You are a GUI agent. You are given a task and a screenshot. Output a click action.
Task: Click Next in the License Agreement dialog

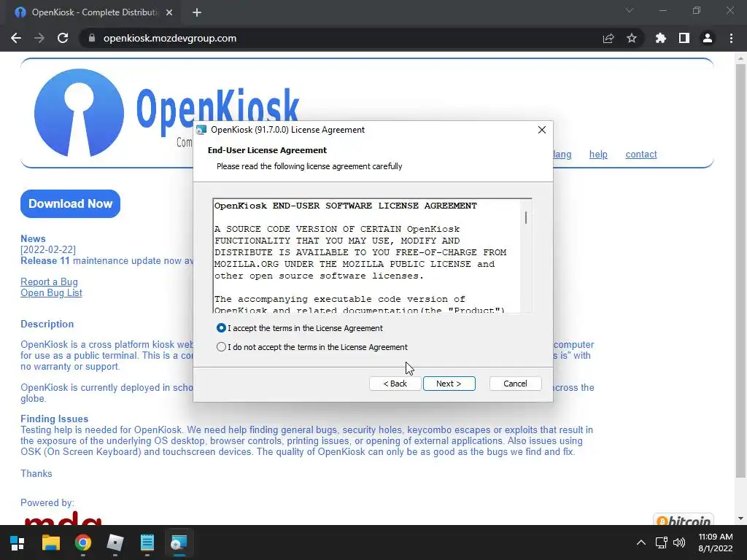tap(449, 384)
